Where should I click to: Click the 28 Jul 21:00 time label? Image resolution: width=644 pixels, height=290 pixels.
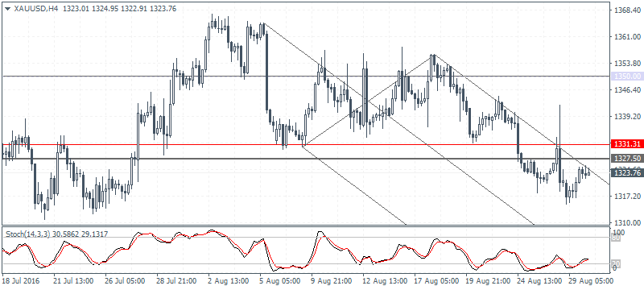click(176, 281)
